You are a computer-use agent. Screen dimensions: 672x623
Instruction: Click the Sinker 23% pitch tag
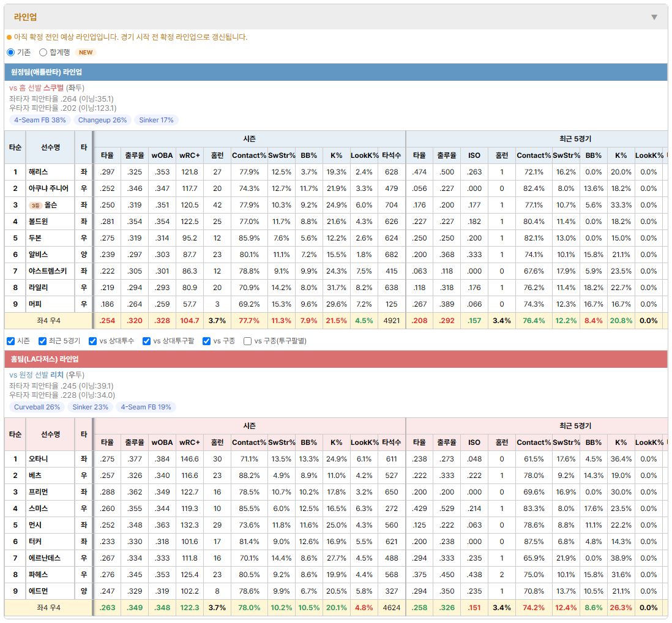click(x=91, y=407)
